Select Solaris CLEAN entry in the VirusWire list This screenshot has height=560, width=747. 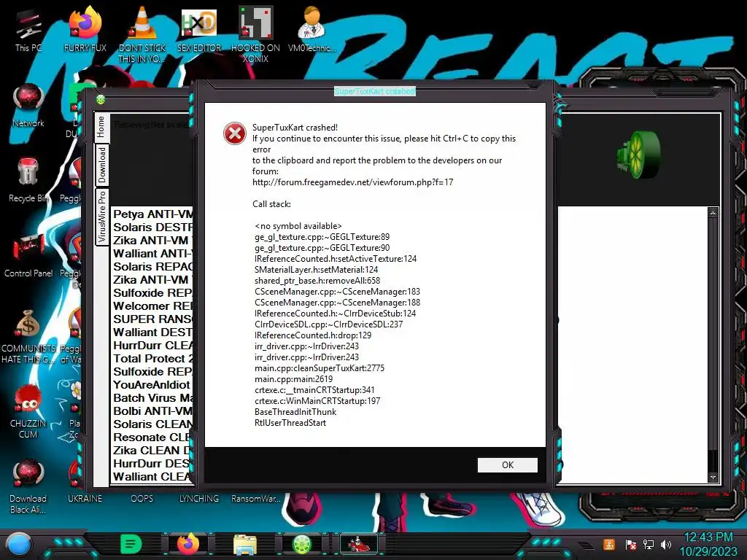(x=152, y=424)
